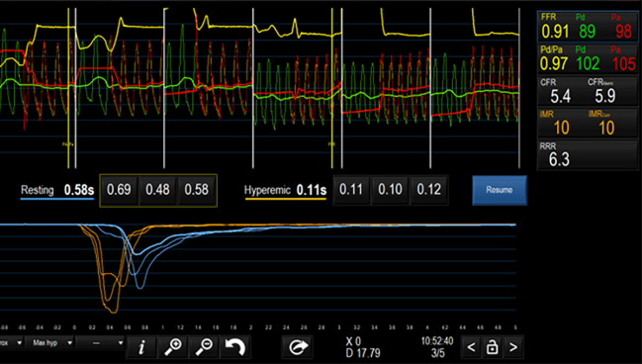Click the Pd value 102

(x=588, y=64)
